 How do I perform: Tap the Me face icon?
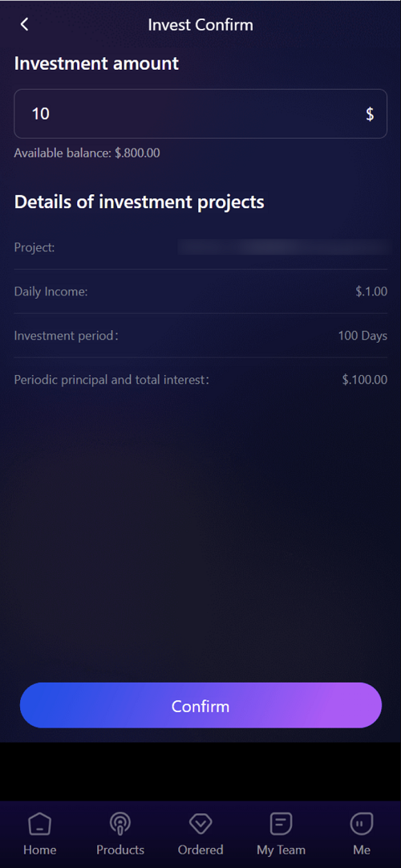coord(361,825)
